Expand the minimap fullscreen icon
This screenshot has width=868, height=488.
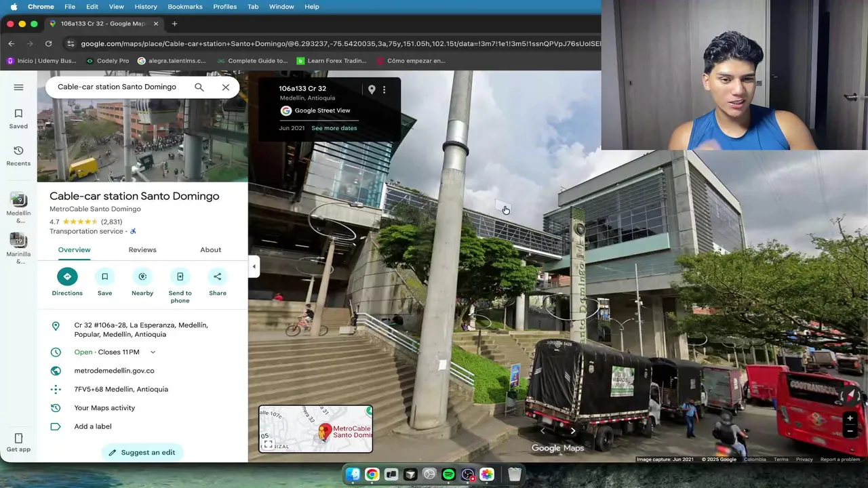tap(268, 445)
